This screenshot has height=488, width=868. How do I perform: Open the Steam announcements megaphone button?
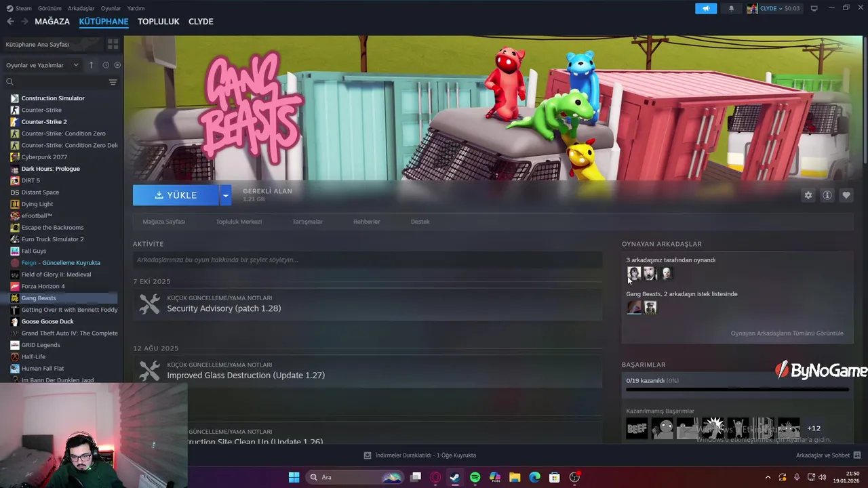(706, 9)
